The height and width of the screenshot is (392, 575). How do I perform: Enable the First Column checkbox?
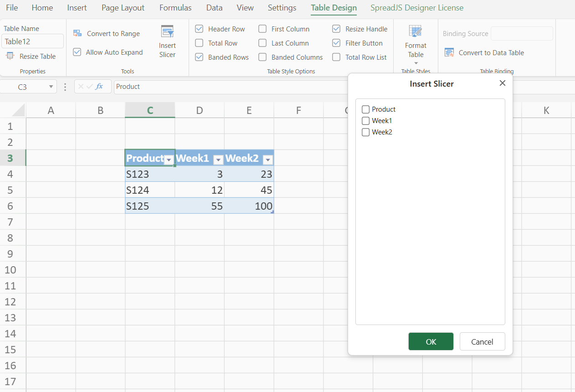pyautogui.click(x=262, y=29)
